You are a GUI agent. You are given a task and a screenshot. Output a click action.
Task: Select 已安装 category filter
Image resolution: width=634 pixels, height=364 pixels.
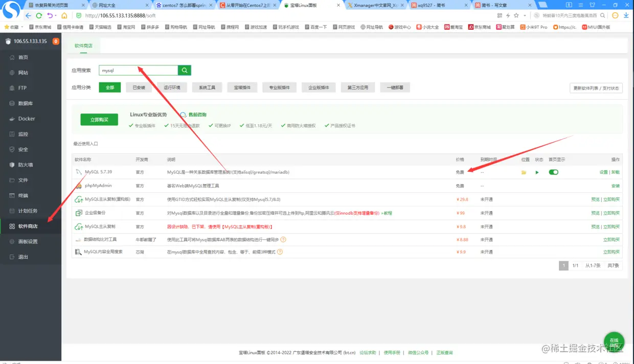tap(139, 87)
